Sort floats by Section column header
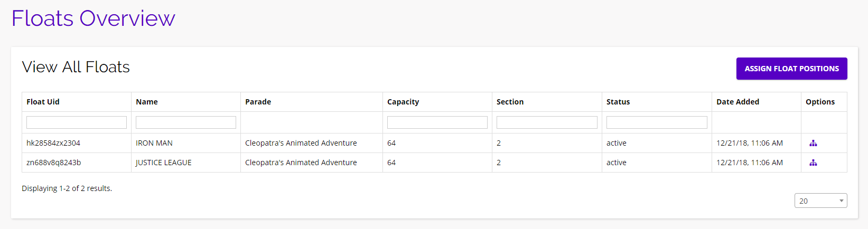The height and width of the screenshot is (229, 868). pos(510,102)
